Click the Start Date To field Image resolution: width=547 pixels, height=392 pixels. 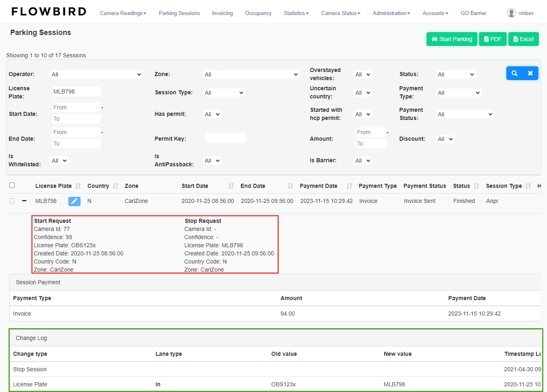(x=76, y=119)
